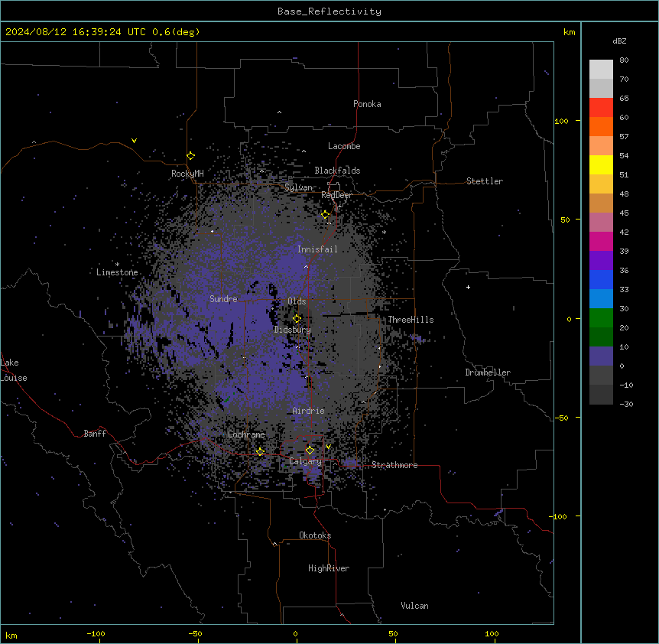Pick the green 30-20 dBZ legend swatch
The width and height of the screenshot is (659, 644).
click(x=601, y=318)
